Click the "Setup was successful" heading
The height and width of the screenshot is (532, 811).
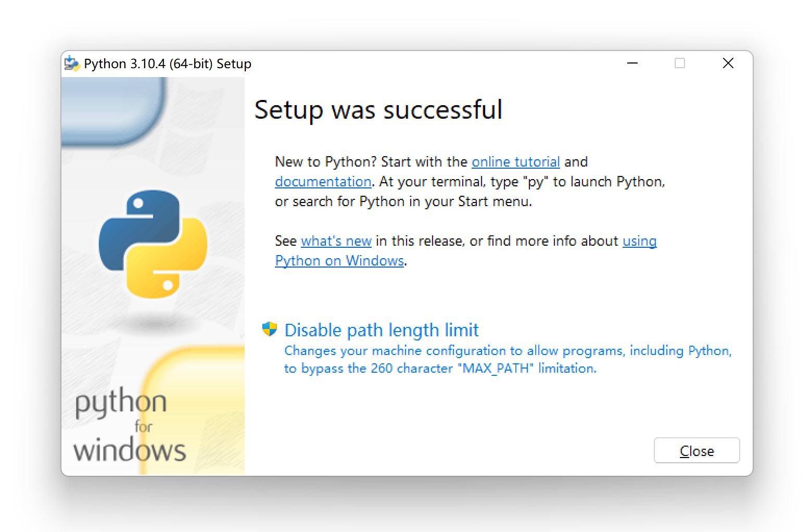378,110
